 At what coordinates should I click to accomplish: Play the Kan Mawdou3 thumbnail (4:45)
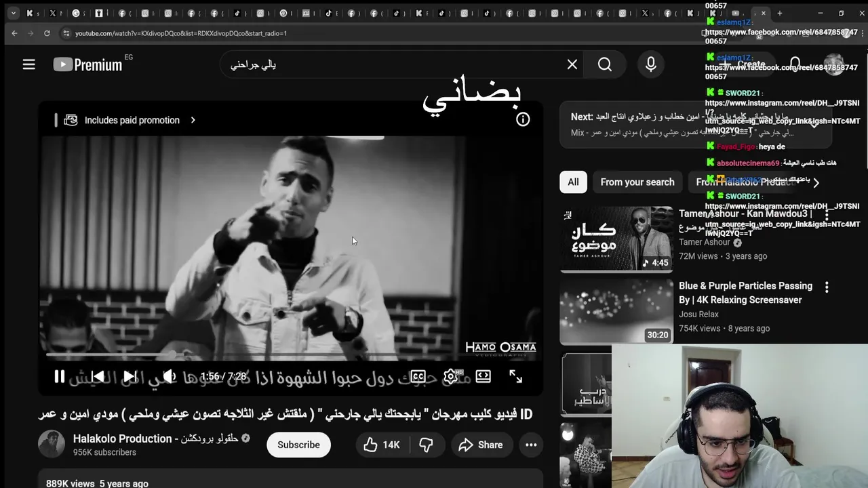[616, 239]
